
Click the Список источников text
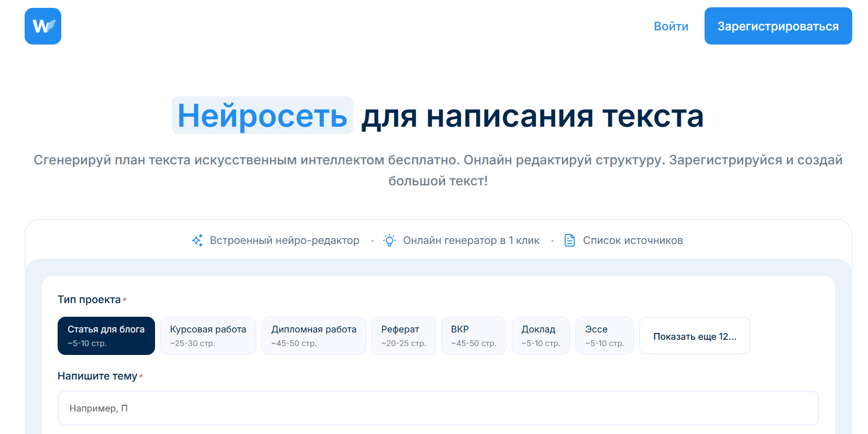(x=633, y=240)
